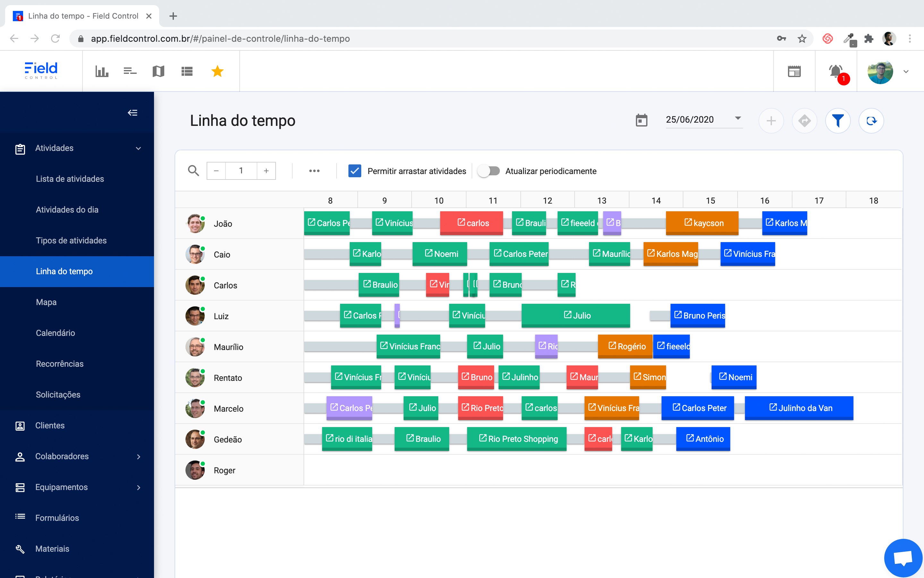Click Marcelo's name in the timeline

pos(228,409)
